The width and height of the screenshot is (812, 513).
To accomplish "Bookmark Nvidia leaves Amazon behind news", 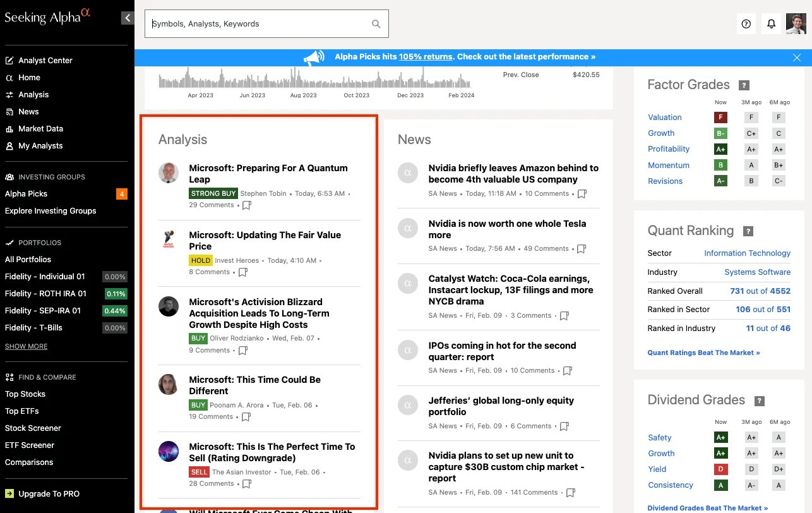I will point(582,194).
